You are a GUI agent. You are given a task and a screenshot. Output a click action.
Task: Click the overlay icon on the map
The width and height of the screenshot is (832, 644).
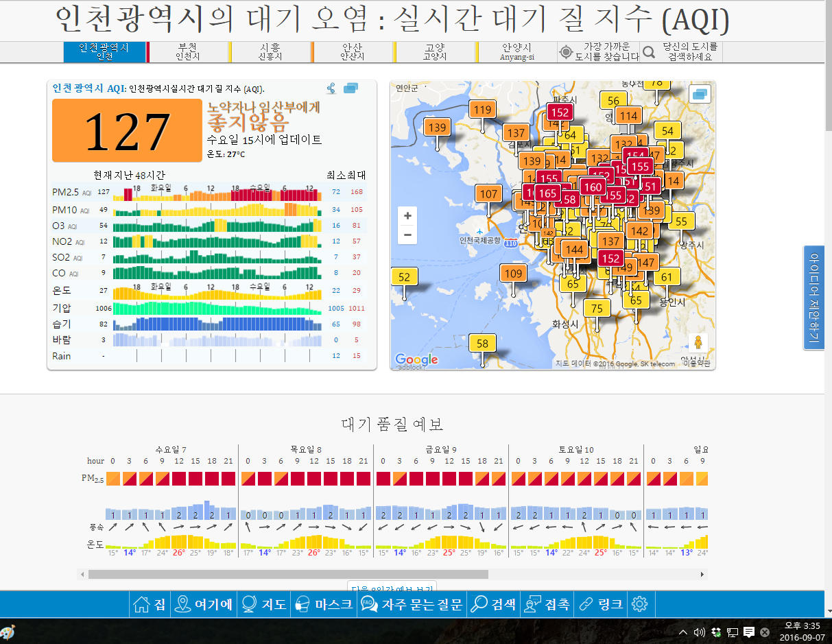(x=700, y=94)
